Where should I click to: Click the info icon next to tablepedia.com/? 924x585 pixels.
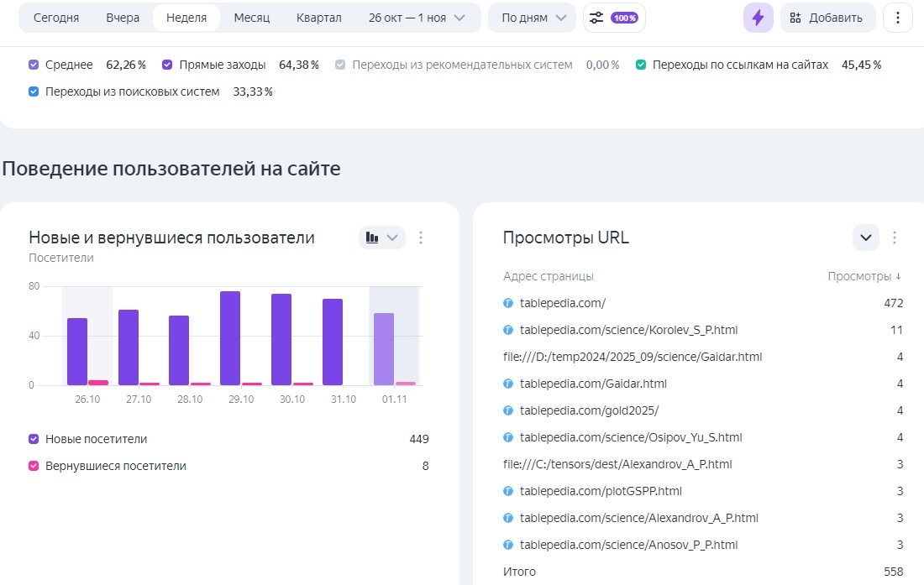click(x=510, y=303)
